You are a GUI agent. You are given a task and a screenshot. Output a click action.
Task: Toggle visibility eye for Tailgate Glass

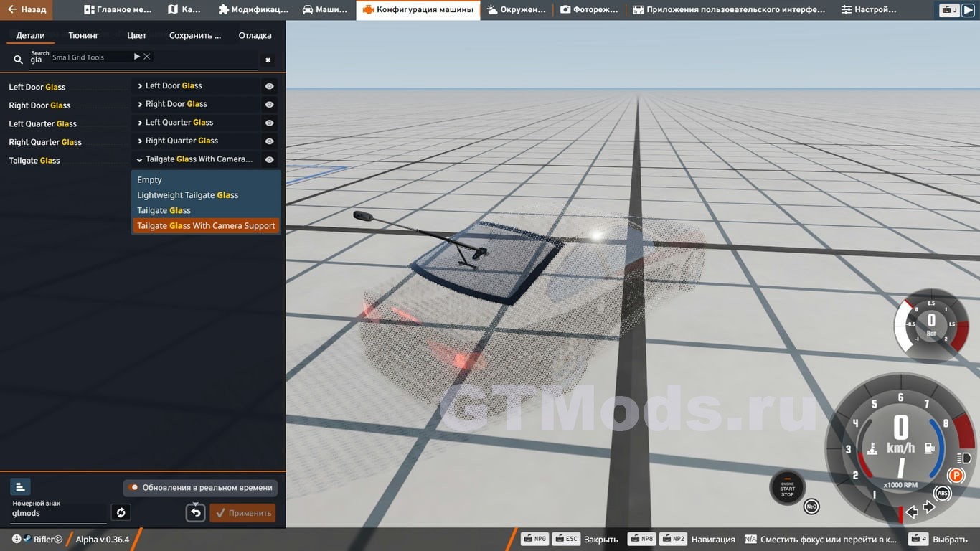pos(269,160)
